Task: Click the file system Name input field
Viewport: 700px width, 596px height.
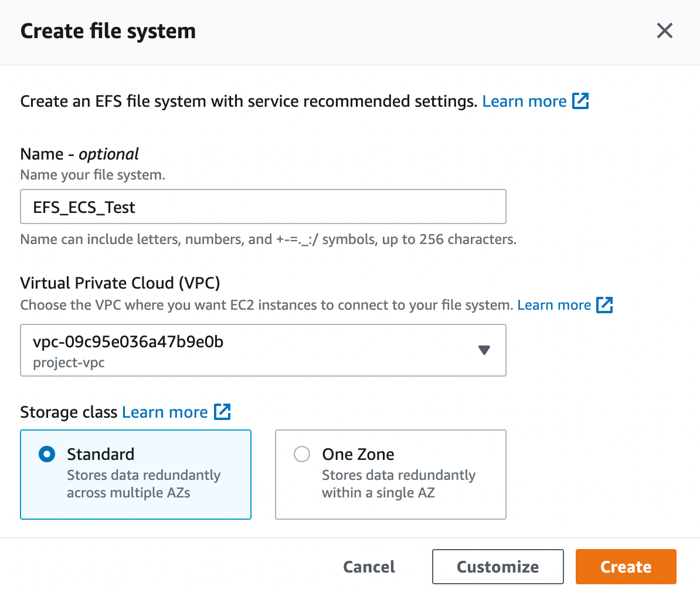Action: pos(263,207)
